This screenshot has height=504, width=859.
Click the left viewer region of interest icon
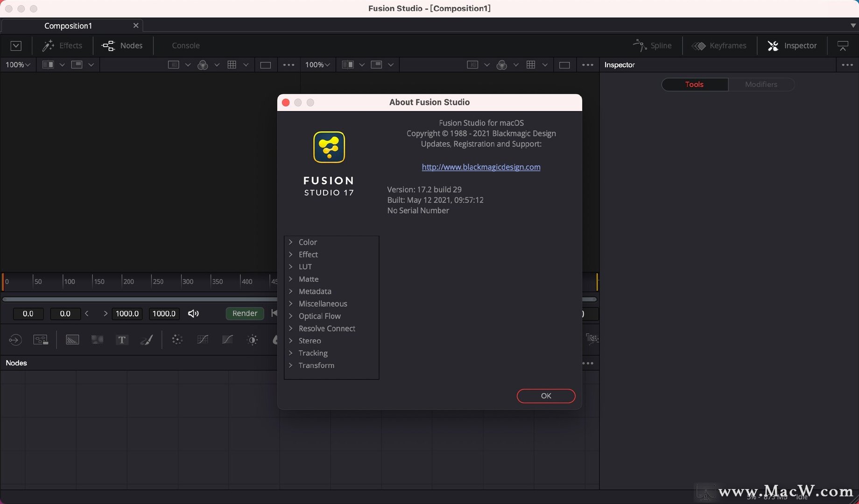tap(173, 65)
